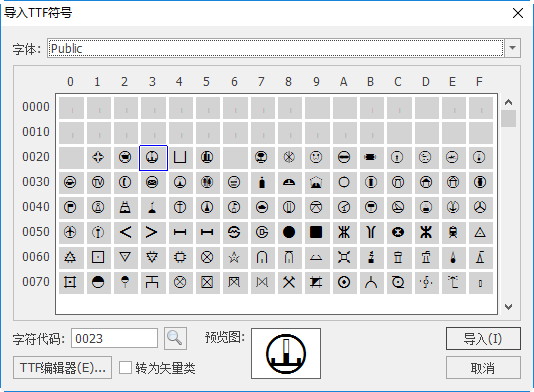Select the square with X symbol at 0075
The width and height of the screenshot is (534, 392).
[207, 282]
